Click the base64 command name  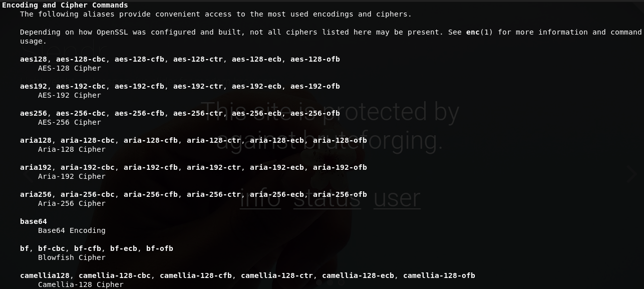click(34, 221)
